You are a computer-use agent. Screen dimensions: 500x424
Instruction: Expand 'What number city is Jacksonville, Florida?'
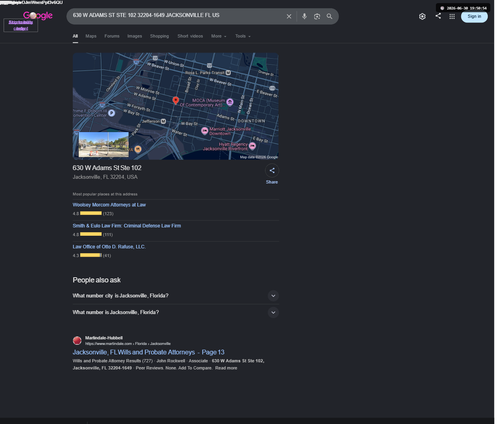click(176, 296)
